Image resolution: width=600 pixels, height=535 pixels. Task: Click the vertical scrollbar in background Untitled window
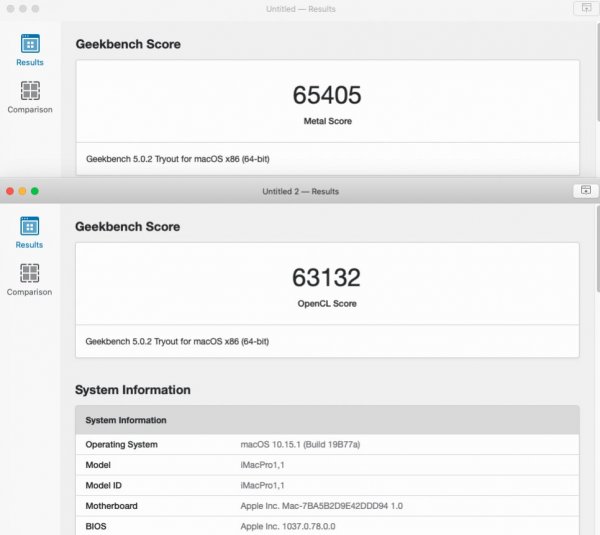598,73
